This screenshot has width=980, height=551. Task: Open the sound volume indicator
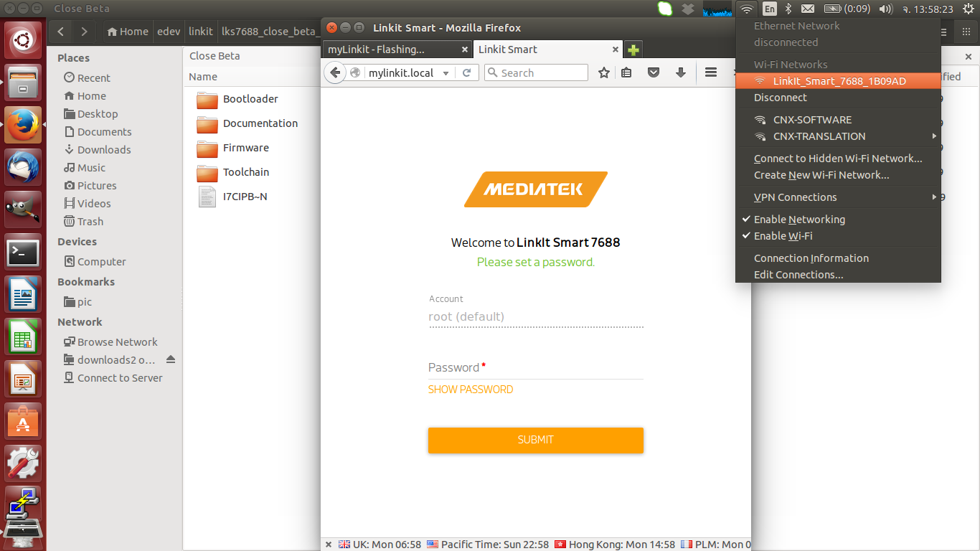click(x=885, y=9)
